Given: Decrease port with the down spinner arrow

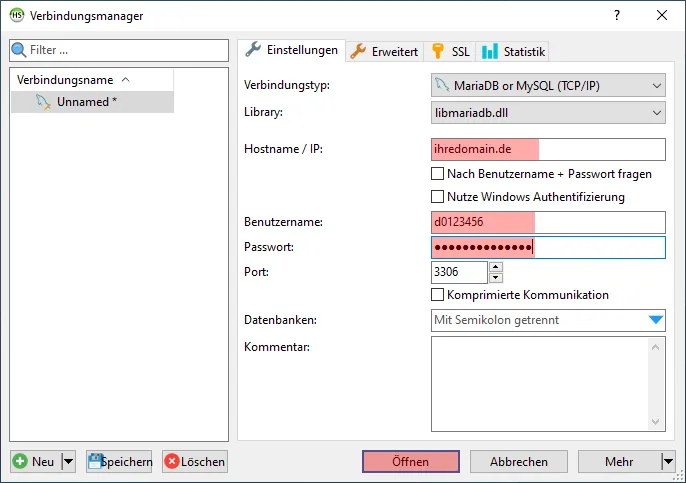Looking at the screenshot, I should [496, 277].
